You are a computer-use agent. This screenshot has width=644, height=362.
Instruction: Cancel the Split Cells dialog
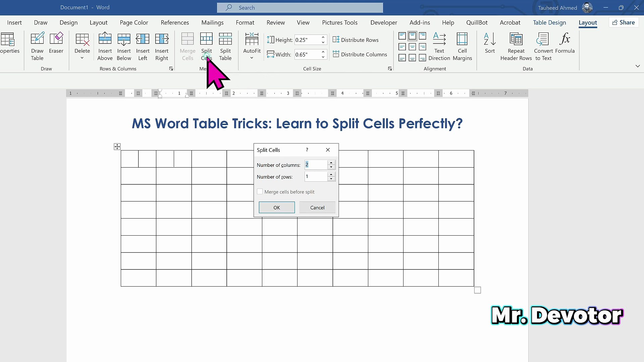317,207
